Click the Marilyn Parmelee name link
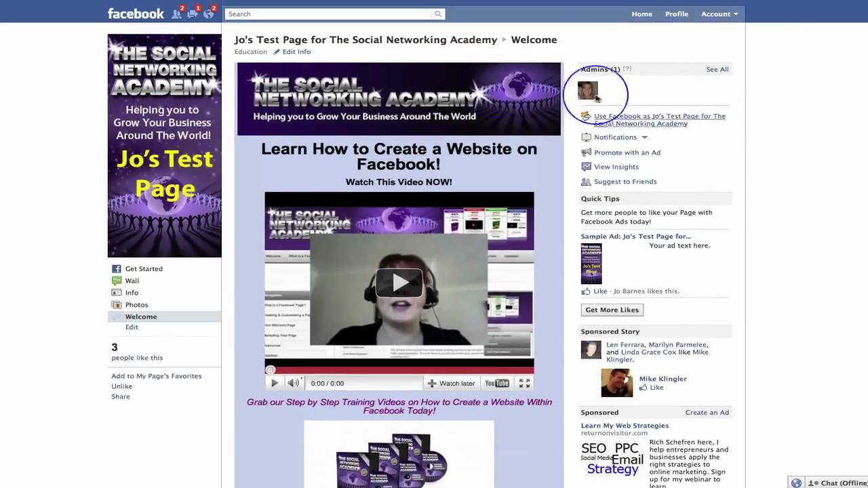This screenshot has height=488, width=868. coord(677,344)
